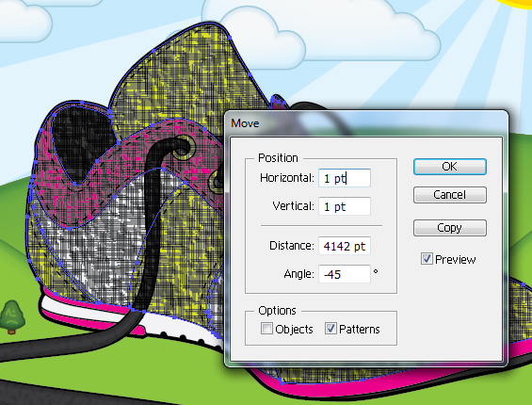Select the small green tree on the hill
The height and width of the screenshot is (405, 532).
pos(12,316)
